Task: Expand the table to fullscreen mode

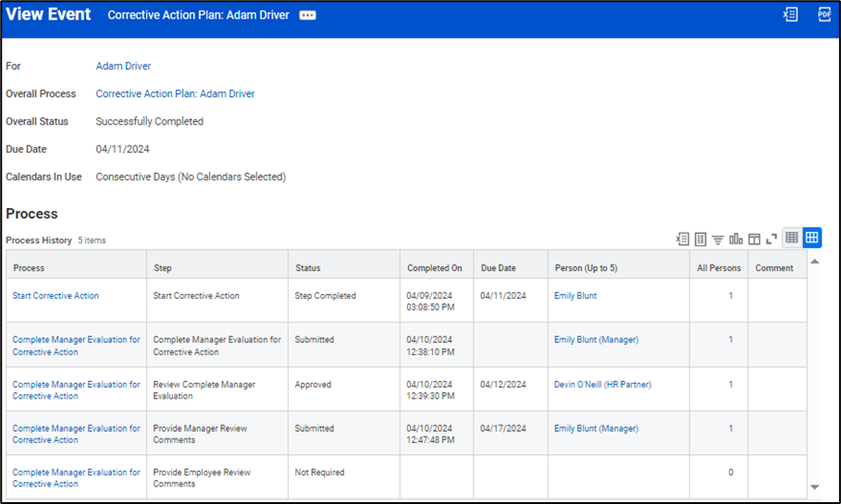Action: point(771,239)
